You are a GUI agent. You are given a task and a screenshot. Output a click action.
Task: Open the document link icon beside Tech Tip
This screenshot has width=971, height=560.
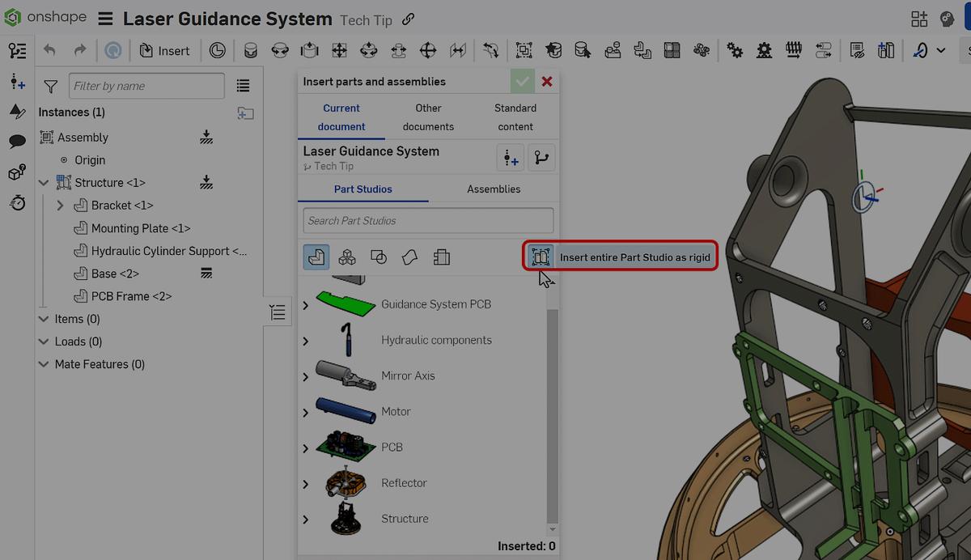pos(408,19)
